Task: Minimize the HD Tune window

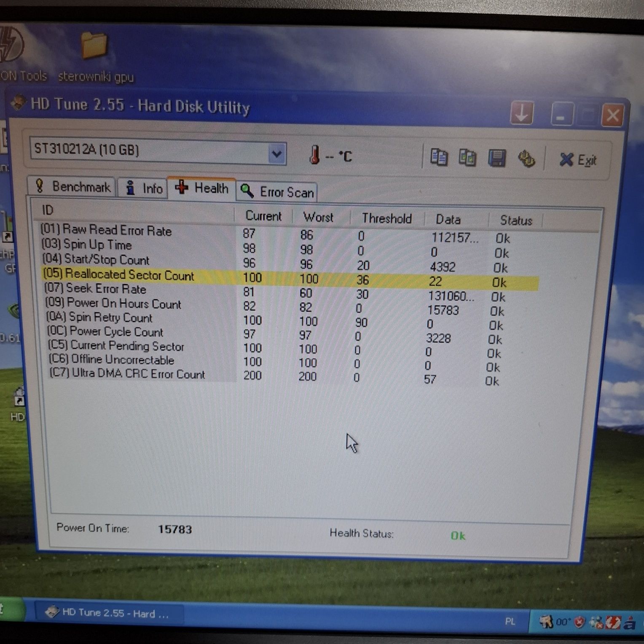Action: click(x=562, y=114)
